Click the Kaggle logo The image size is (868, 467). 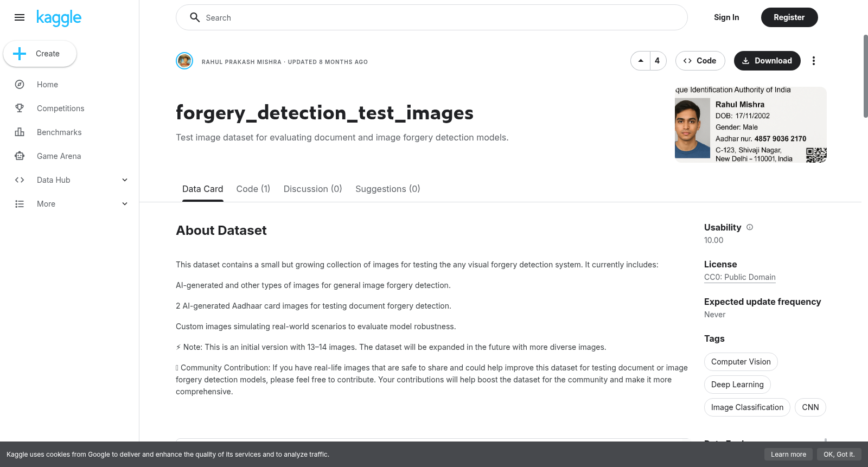point(59,18)
